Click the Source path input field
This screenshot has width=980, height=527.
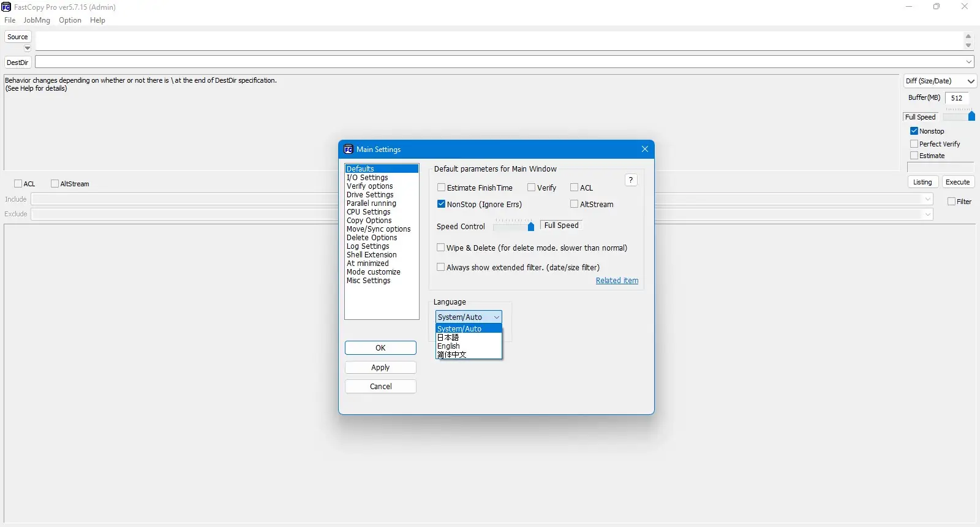[499, 41]
